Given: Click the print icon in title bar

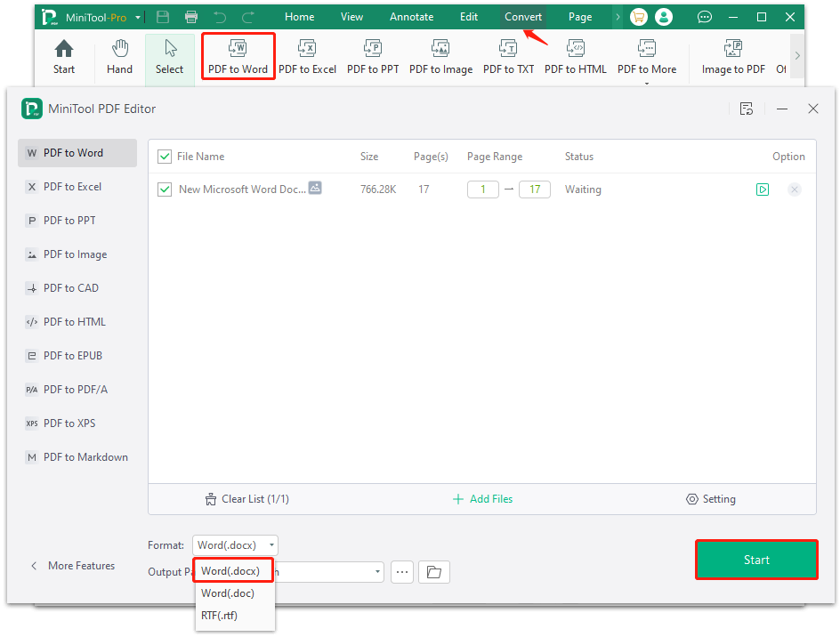Looking at the screenshot, I should [191, 17].
